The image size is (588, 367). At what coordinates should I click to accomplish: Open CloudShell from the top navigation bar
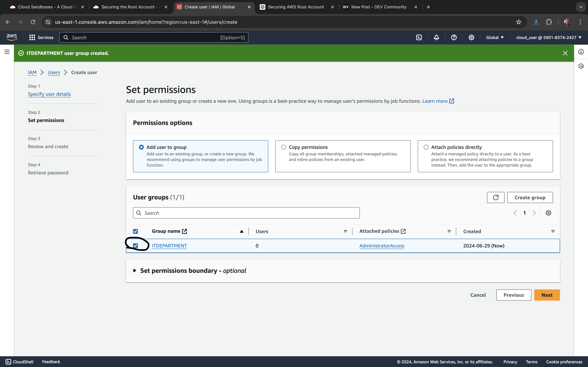pos(419,37)
